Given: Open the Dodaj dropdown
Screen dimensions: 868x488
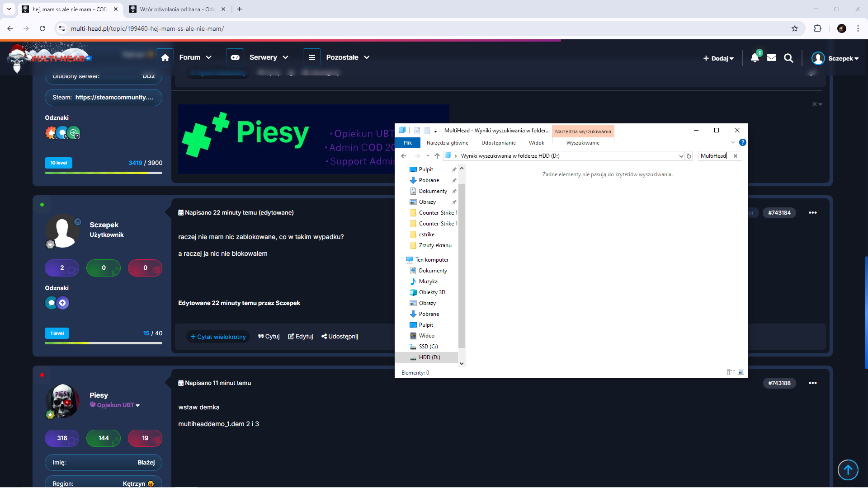Looking at the screenshot, I should tap(718, 58).
